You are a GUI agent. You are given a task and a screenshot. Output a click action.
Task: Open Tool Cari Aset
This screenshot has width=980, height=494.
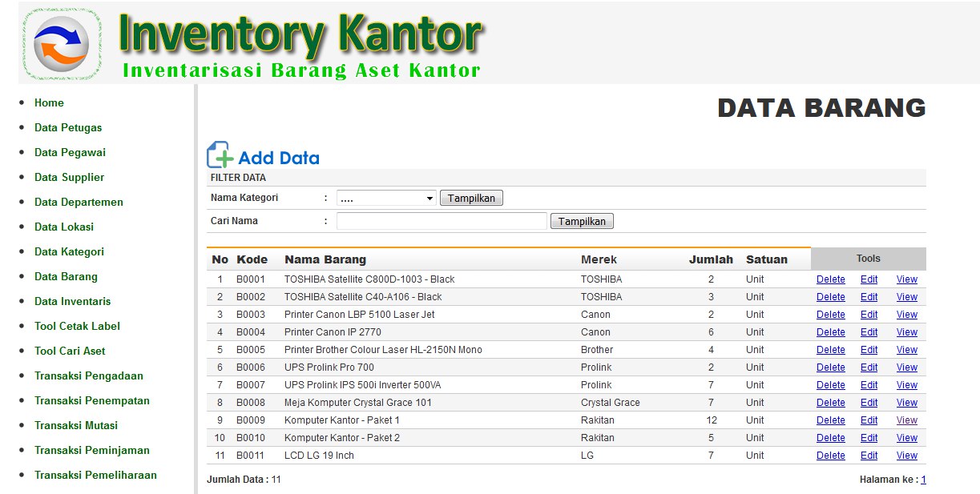click(x=70, y=351)
